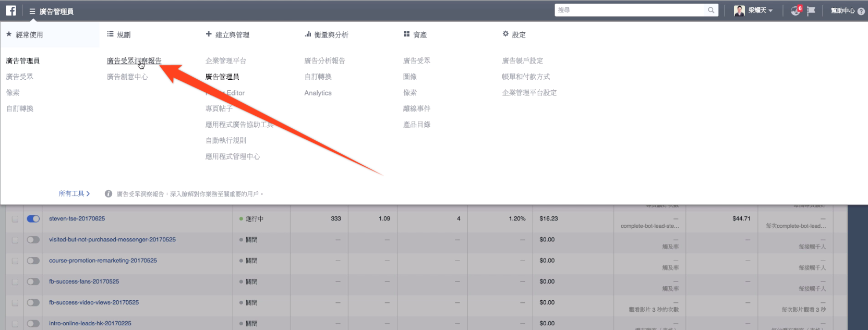Check the box for steven-tse-20170625

click(15, 219)
